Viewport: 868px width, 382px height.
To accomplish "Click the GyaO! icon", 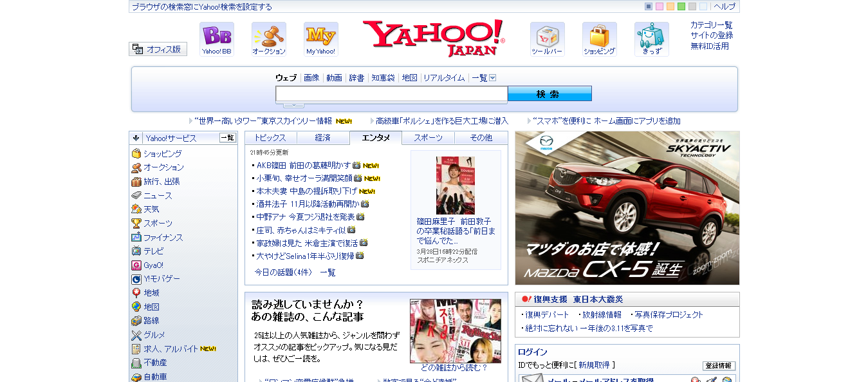I will [136, 265].
